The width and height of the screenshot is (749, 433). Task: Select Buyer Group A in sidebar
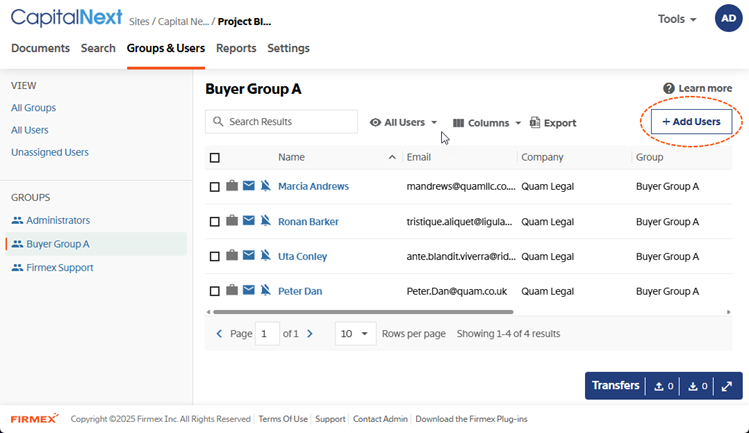(x=96, y=244)
